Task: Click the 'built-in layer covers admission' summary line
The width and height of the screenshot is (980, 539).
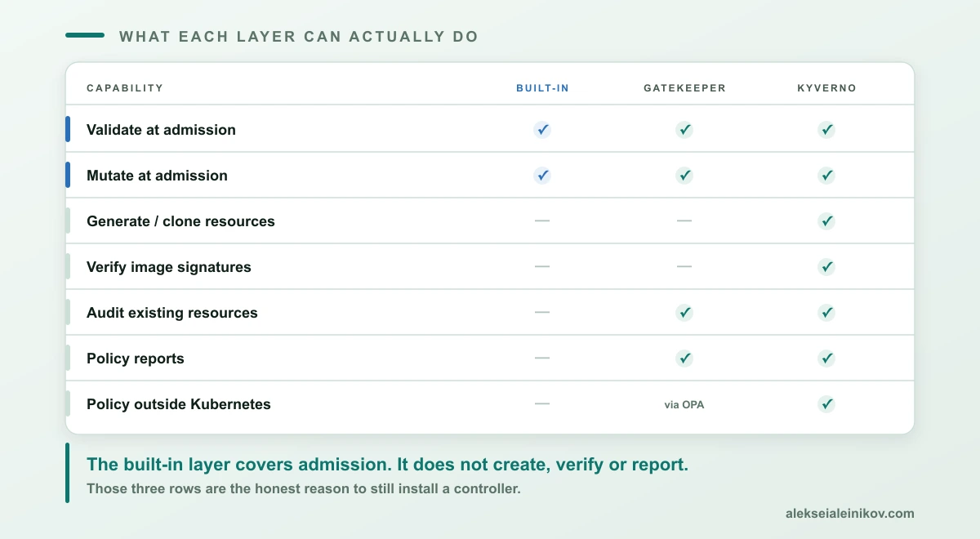Action: coord(388,465)
